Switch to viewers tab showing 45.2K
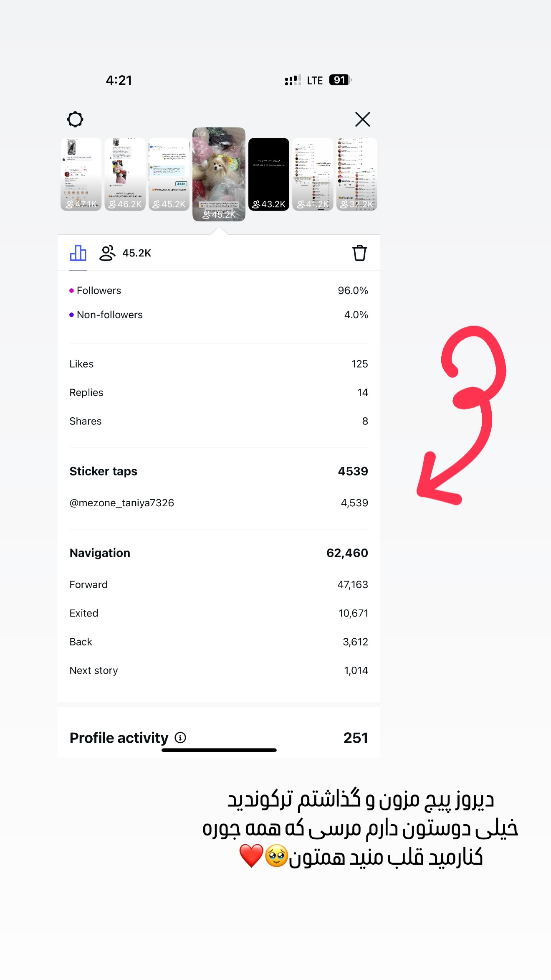The width and height of the screenshot is (551, 980). coord(125,253)
